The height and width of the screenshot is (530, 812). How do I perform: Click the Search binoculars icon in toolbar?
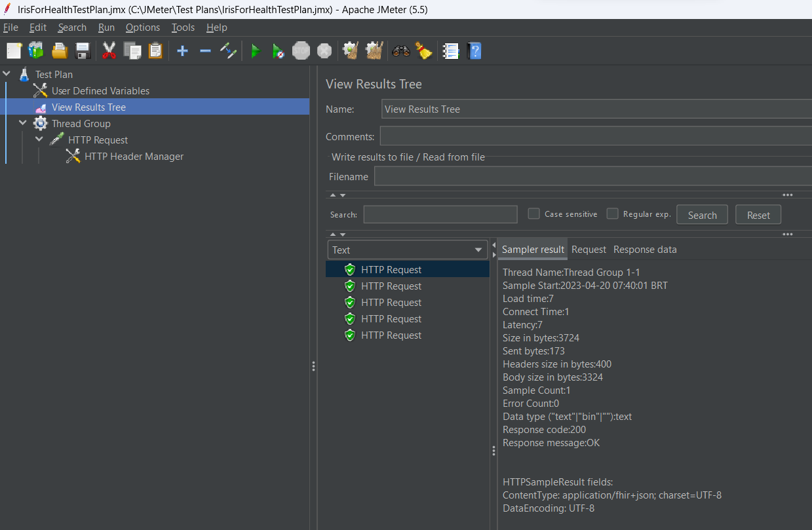coord(400,51)
